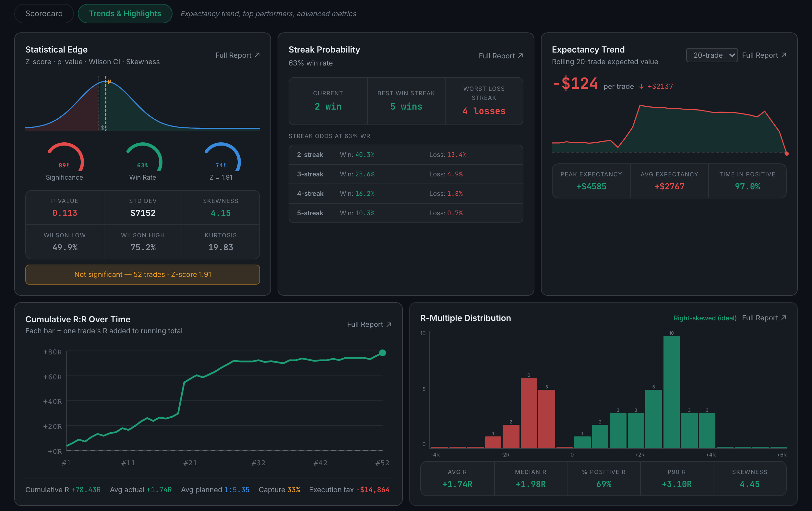Open R-Multiple Distribution Full Report arrow icon
Viewport: 812px width, 511px height.
coord(784,317)
